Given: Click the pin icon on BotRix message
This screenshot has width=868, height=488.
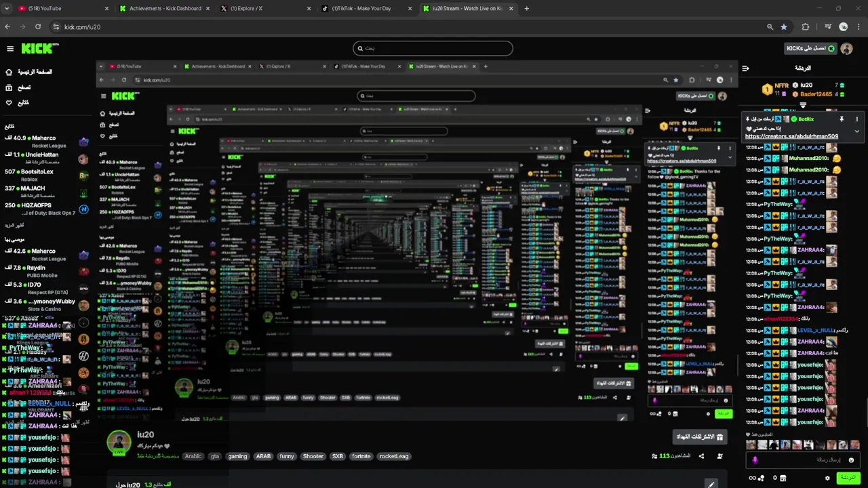Looking at the screenshot, I should click(842, 119).
